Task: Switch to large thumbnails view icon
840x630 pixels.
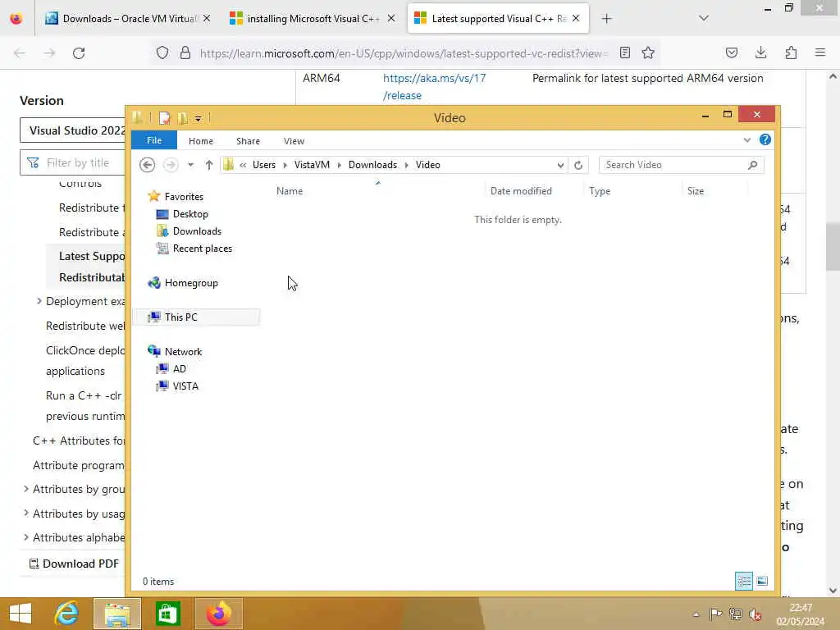Action: pos(762,582)
